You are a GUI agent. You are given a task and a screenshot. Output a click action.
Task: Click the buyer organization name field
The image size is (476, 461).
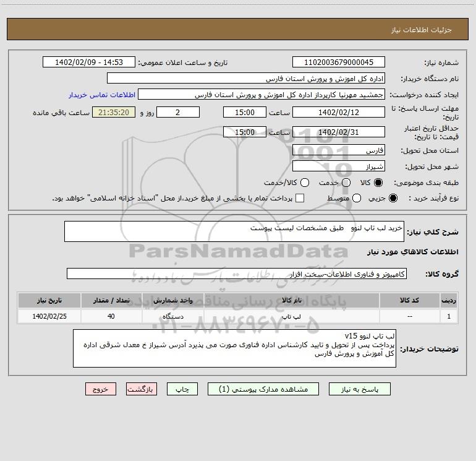[x=246, y=78]
